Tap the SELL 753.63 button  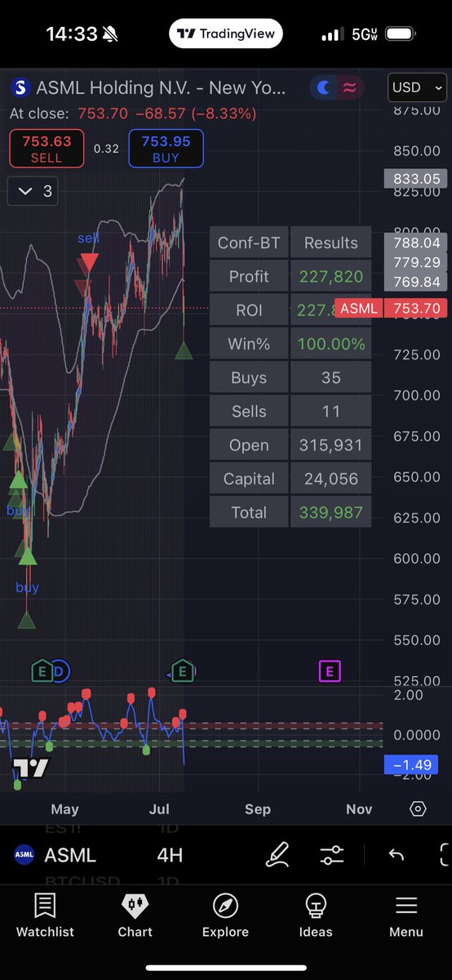47,149
